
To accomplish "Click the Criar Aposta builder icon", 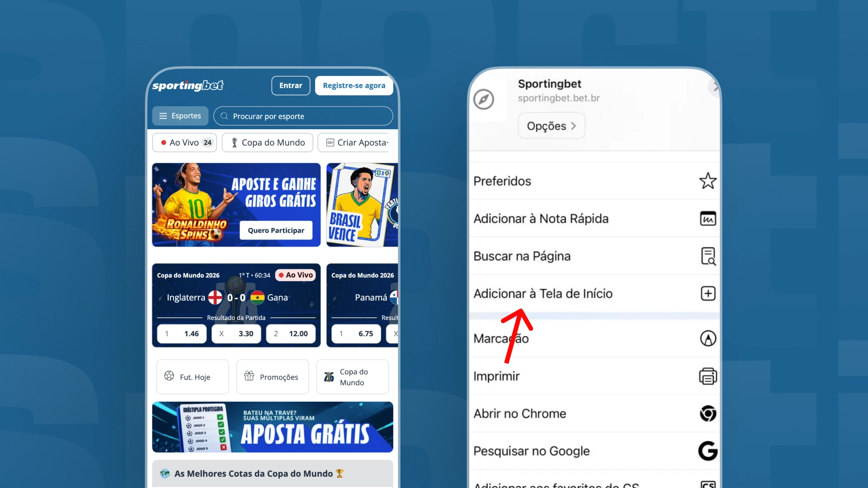I will pyautogui.click(x=330, y=142).
